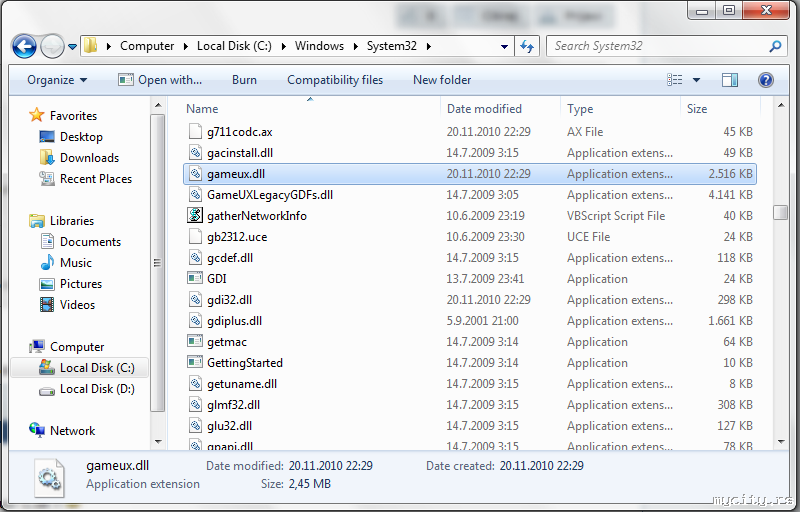Viewport: 800px width, 512px height.
Task: Click the file list scrollbar thumb
Action: pyautogui.click(x=781, y=212)
